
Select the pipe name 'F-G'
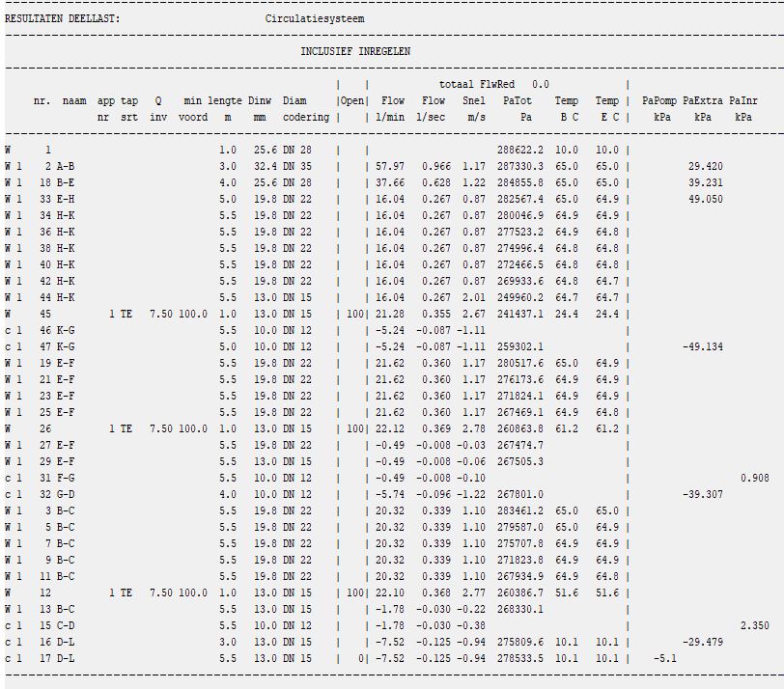[x=66, y=478]
